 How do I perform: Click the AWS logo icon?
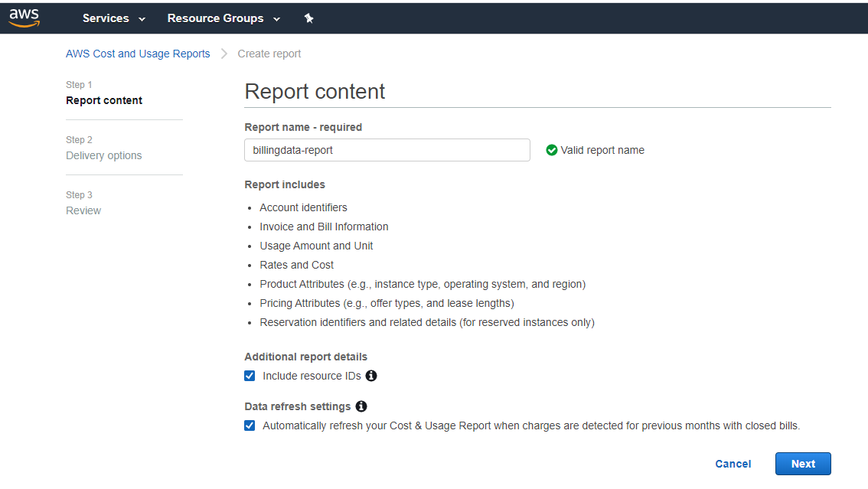(24, 18)
